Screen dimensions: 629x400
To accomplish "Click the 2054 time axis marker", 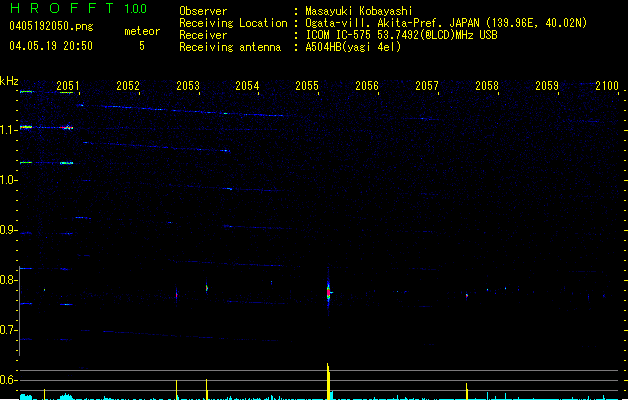I will point(247,86).
